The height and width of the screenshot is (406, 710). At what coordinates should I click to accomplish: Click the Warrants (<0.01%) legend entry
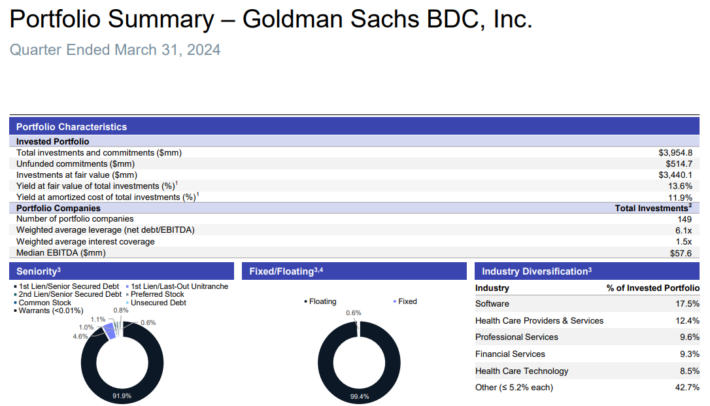pos(48,311)
